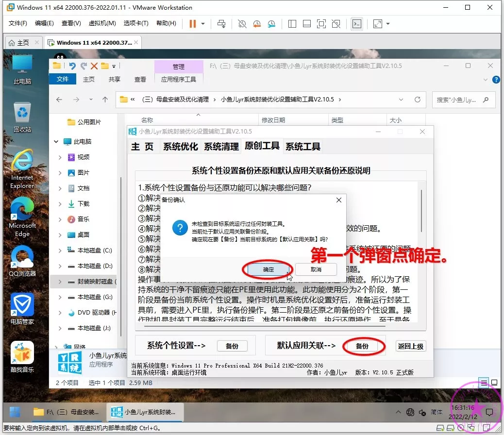This screenshot has height=435, width=504.
Task: Click 取消 in the backup confirmation dialog
Action: click(316, 269)
